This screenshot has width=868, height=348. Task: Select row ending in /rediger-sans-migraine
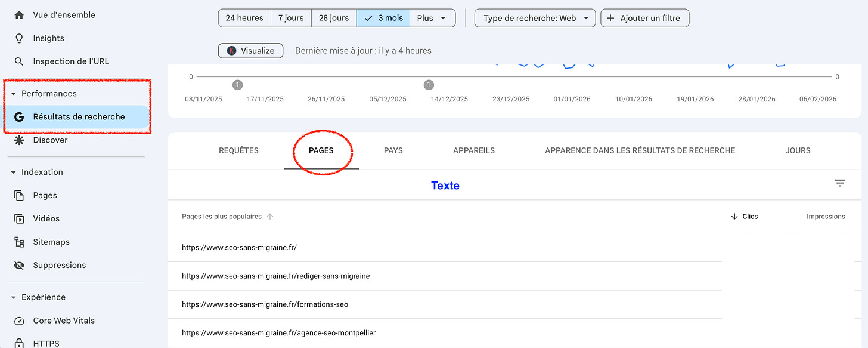tap(445, 276)
